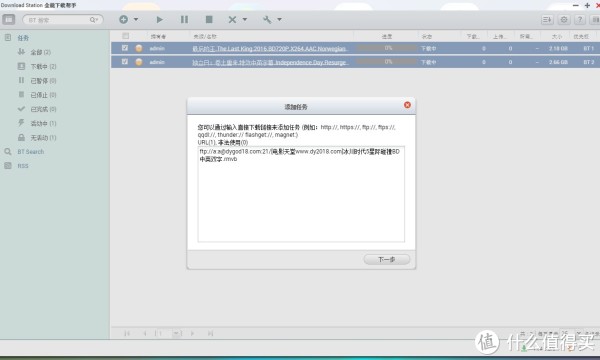Expand the dropdown arrow beside wrench icon

[280, 20]
